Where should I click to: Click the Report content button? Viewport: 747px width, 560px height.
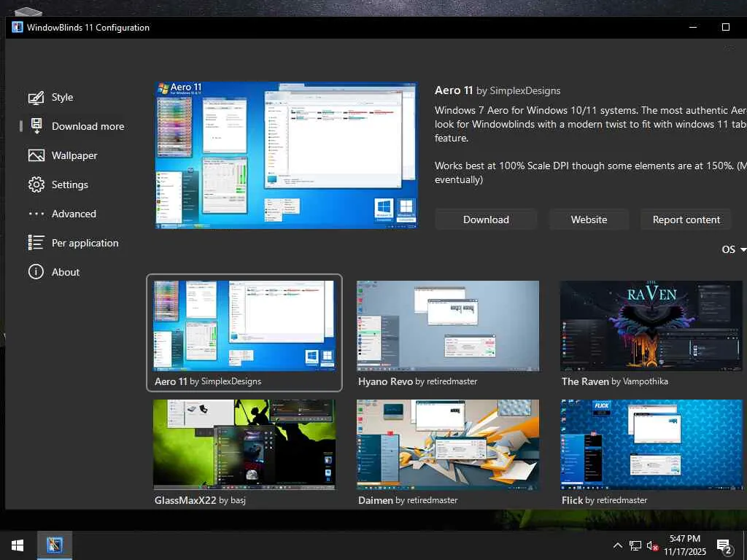(x=686, y=219)
